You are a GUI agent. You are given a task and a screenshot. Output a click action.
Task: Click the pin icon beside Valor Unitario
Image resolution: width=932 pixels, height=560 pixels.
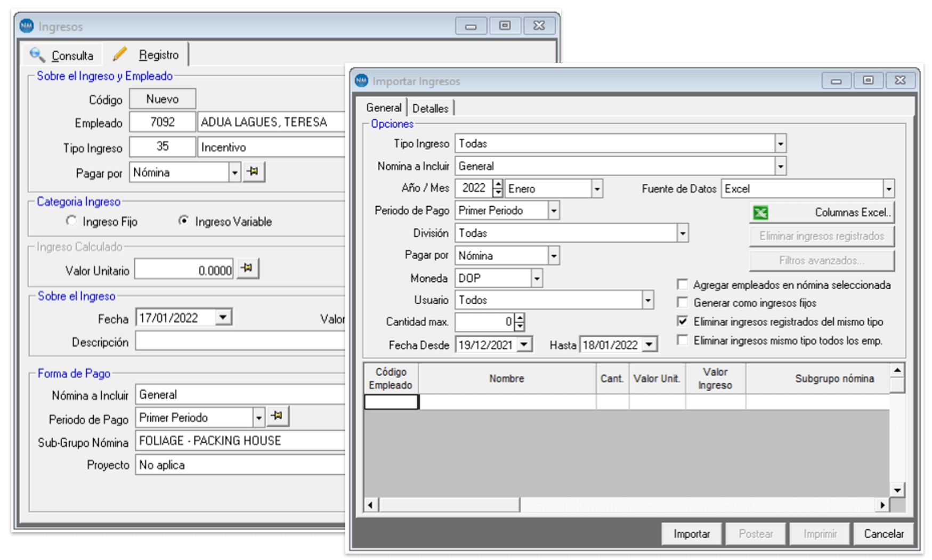point(247,268)
